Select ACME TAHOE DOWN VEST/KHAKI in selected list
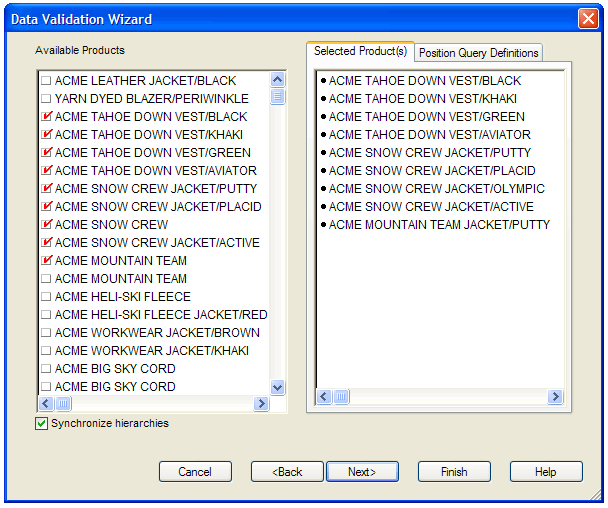608x508 pixels. pos(423,98)
